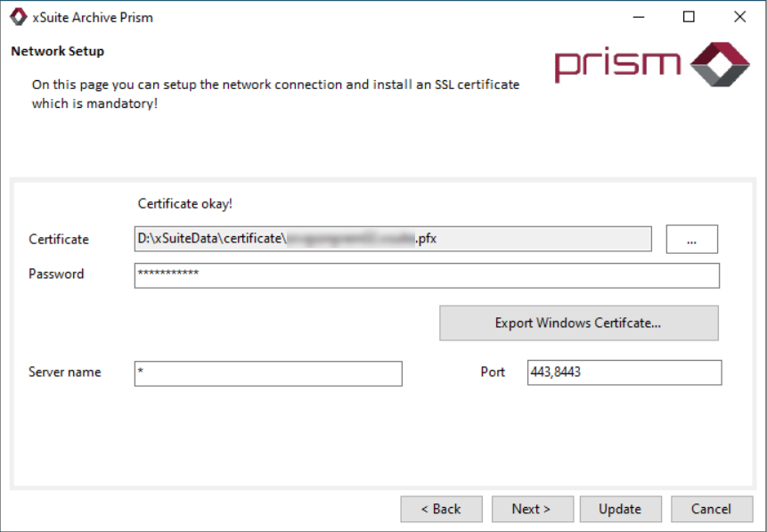Click the Network Setup heading
767x532 pixels.
click(x=57, y=51)
